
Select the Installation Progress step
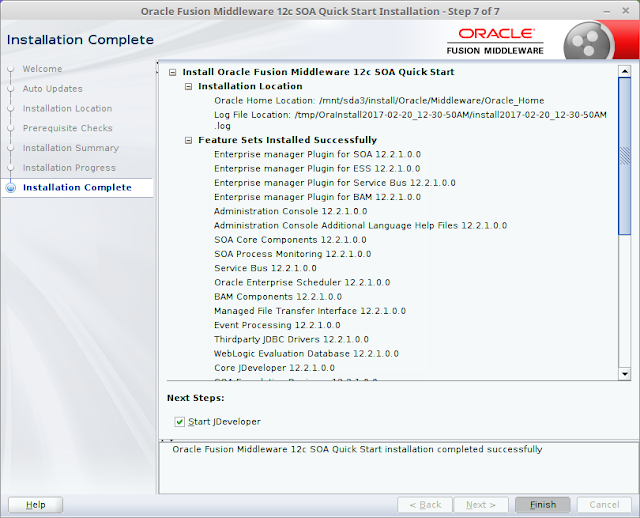point(69,167)
